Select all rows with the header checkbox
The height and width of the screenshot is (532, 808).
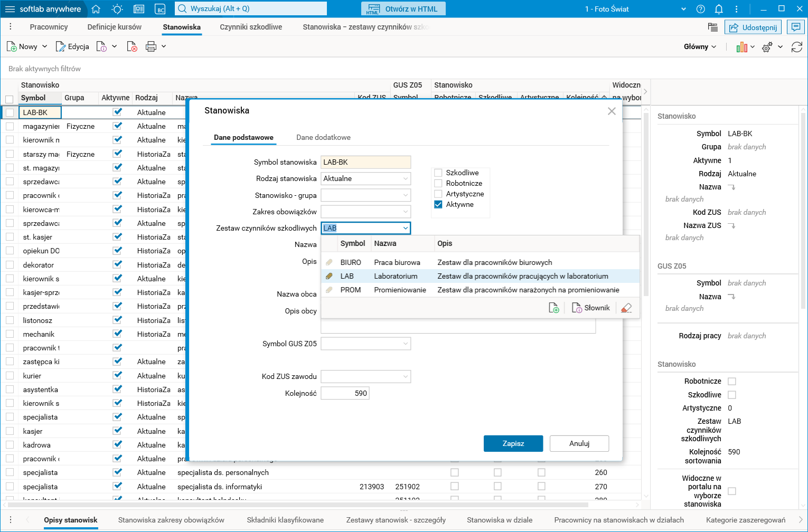[10, 99]
